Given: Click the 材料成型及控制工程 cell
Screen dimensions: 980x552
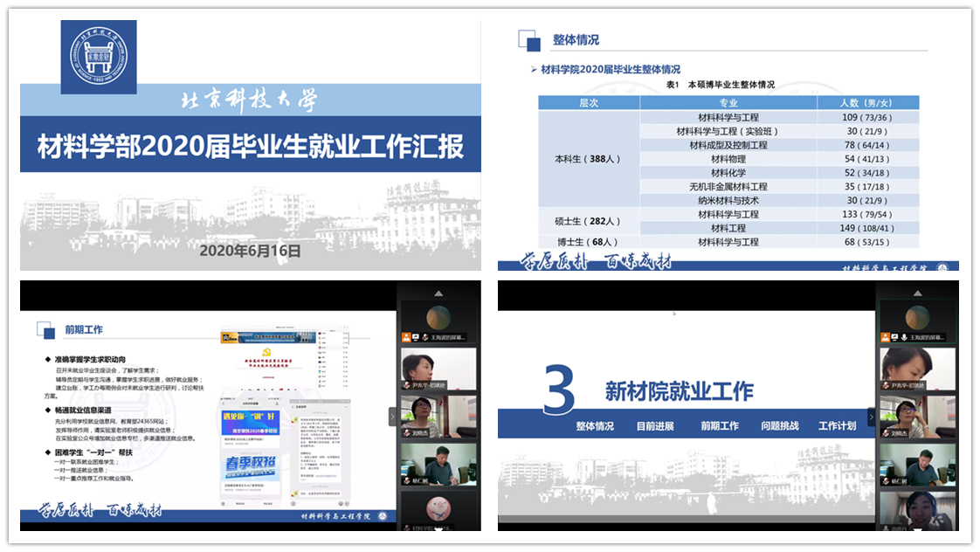Looking at the screenshot, I should [728, 145].
